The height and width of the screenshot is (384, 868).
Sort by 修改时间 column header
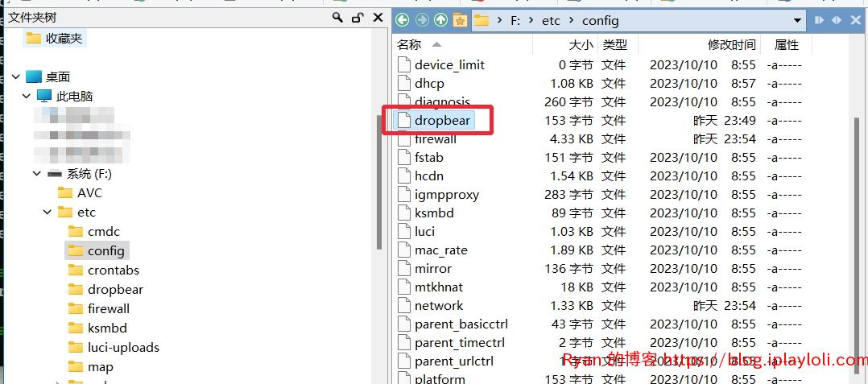click(x=732, y=45)
